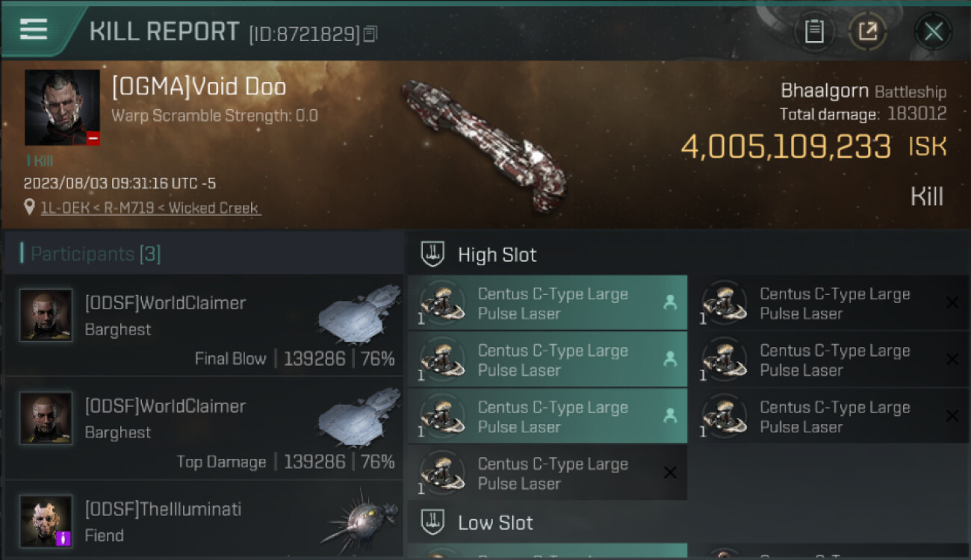The width and height of the screenshot is (971, 560).
Task: Click the location pin icon
Action: click(29, 208)
